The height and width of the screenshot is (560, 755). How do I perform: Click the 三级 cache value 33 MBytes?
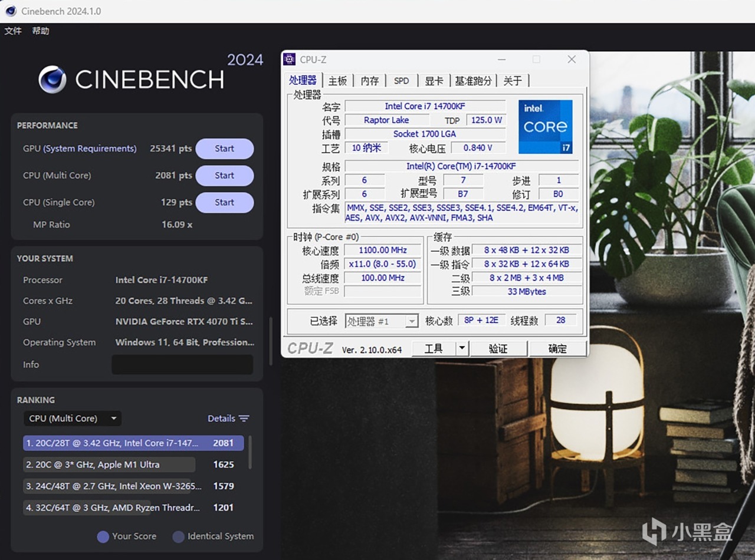click(x=527, y=291)
